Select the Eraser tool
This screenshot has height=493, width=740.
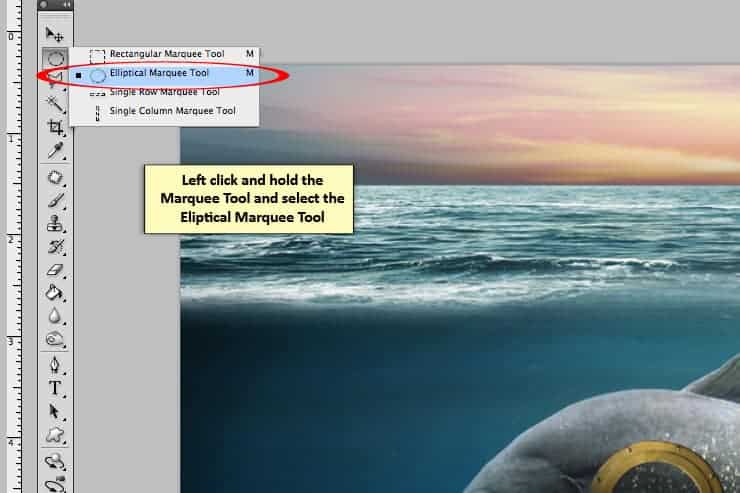pyautogui.click(x=55, y=270)
